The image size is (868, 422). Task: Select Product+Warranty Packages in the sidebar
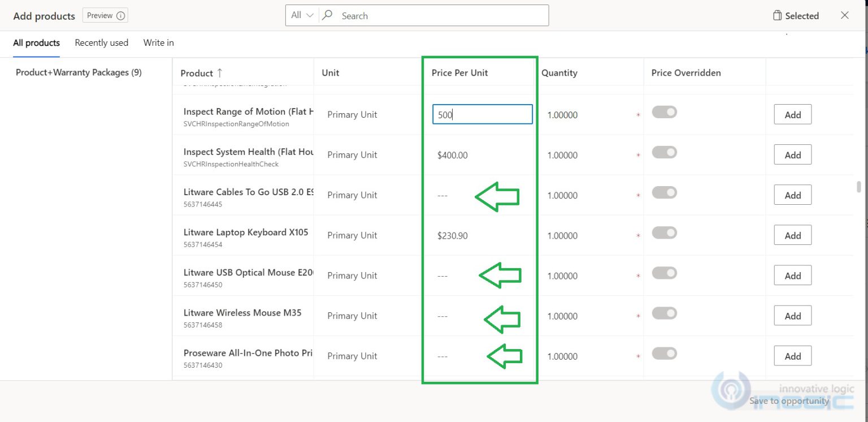coord(79,72)
